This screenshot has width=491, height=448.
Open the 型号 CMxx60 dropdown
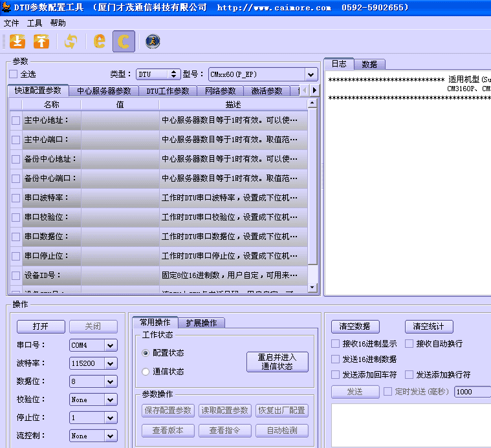point(311,74)
